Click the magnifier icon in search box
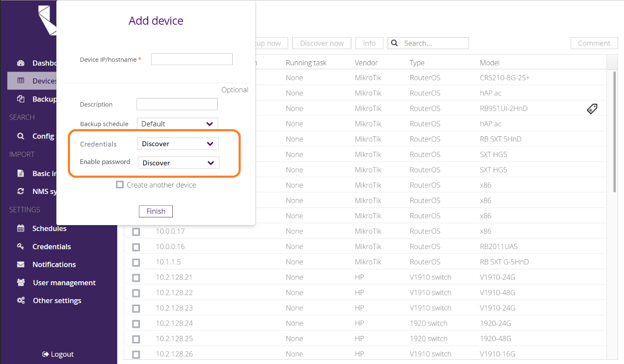The height and width of the screenshot is (364, 624). pos(394,43)
